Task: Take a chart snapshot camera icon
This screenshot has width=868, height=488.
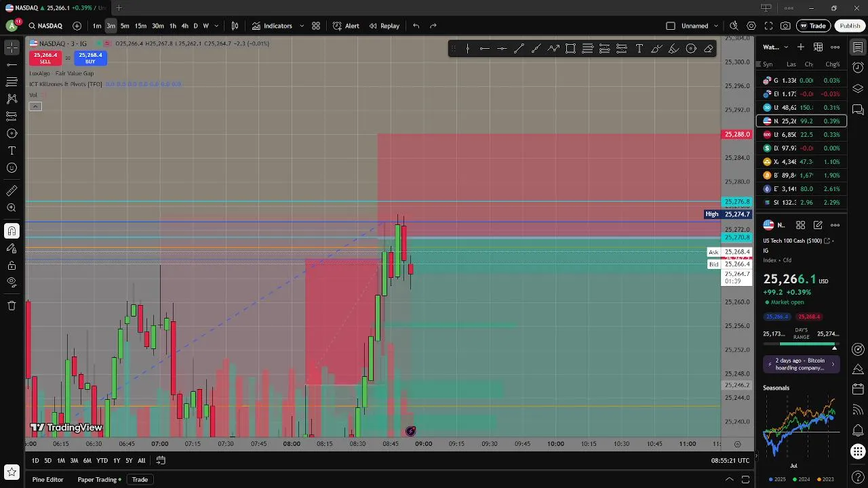Action: coord(785,26)
